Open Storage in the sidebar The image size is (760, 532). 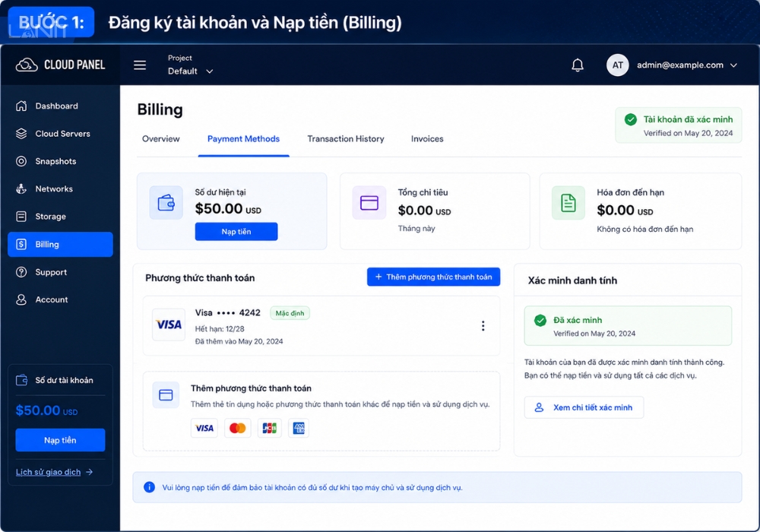[60, 216]
